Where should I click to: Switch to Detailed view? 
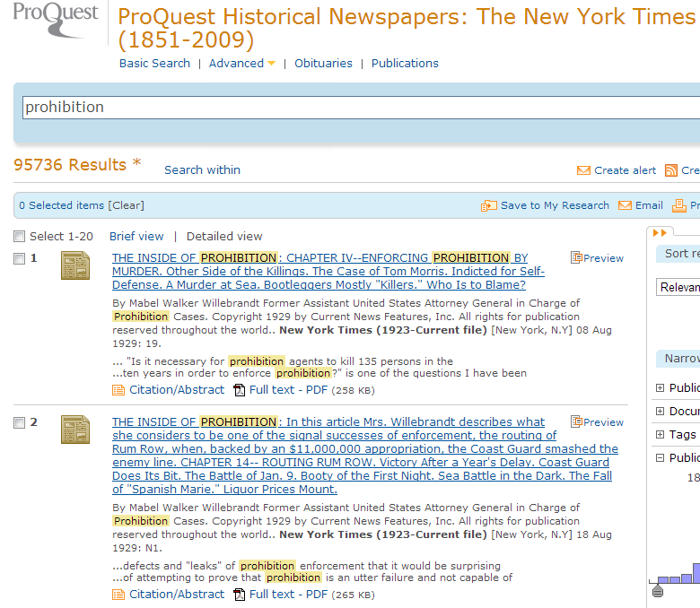click(x=224, y=237)
